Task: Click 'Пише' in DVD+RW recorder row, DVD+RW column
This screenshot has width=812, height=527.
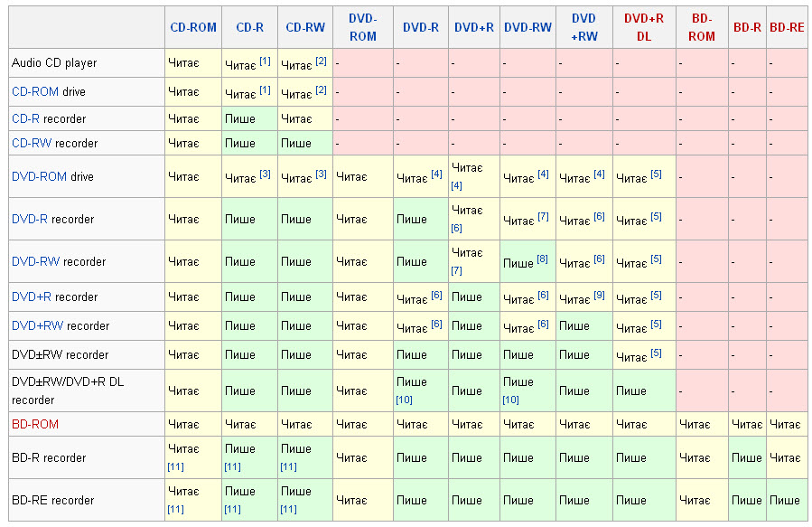Action: 574,326
